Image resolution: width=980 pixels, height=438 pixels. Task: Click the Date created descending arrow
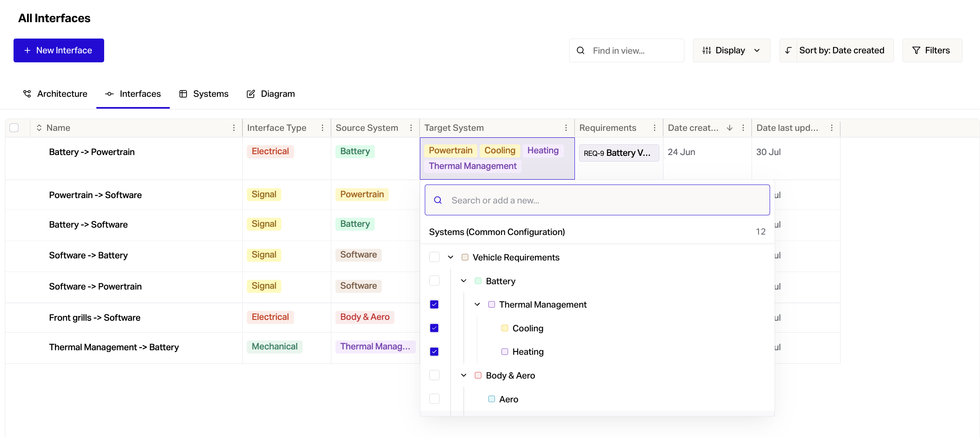(x=729, y=128)
